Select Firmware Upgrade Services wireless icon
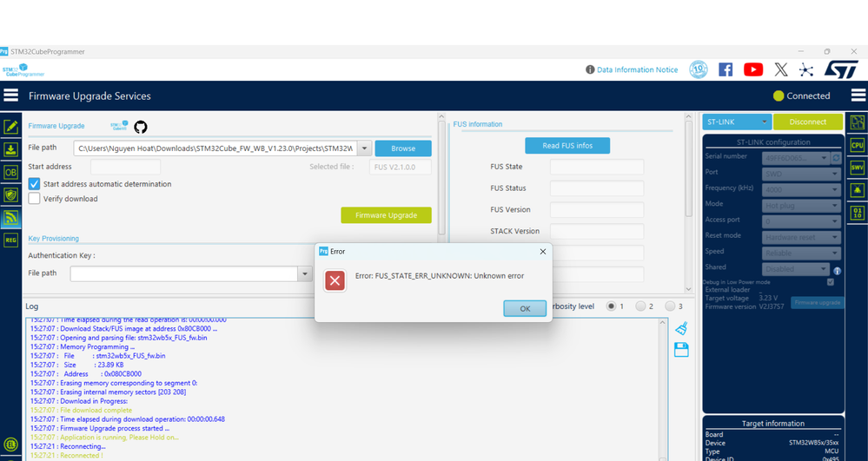 coord(11,218)
